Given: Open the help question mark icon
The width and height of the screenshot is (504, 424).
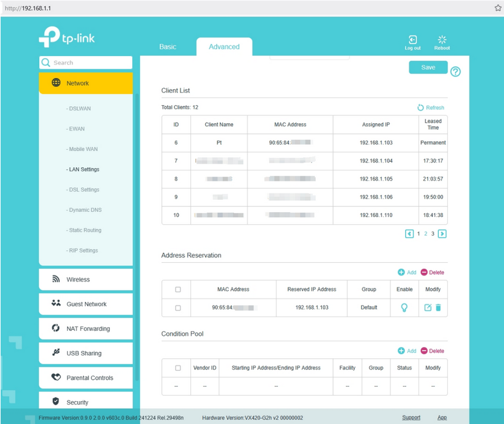Looking at the screenshot, I should click(x=456, y=72).
